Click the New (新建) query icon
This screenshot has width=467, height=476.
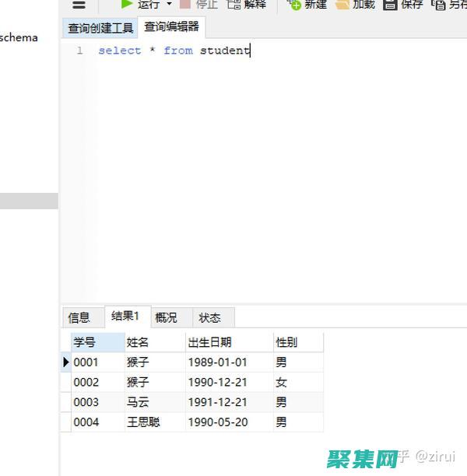pyautogui.click(x=294, y=4)
